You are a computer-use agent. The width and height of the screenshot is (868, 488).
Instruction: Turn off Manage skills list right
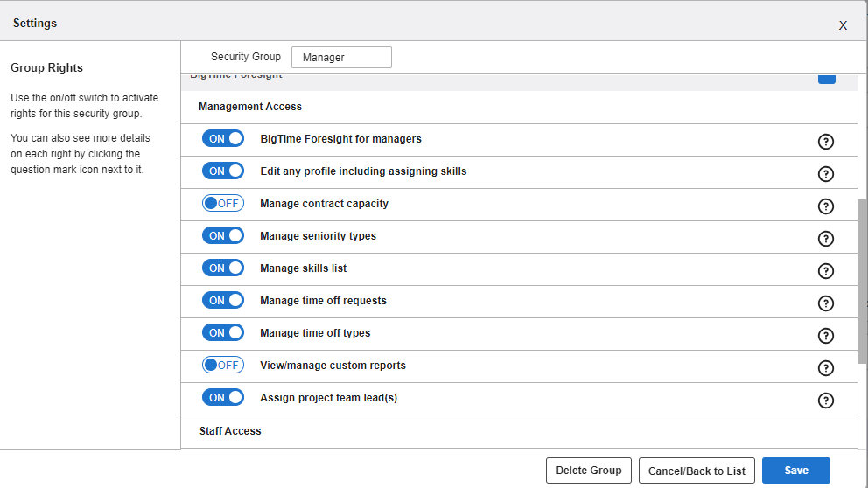click(x=223, y=268)
